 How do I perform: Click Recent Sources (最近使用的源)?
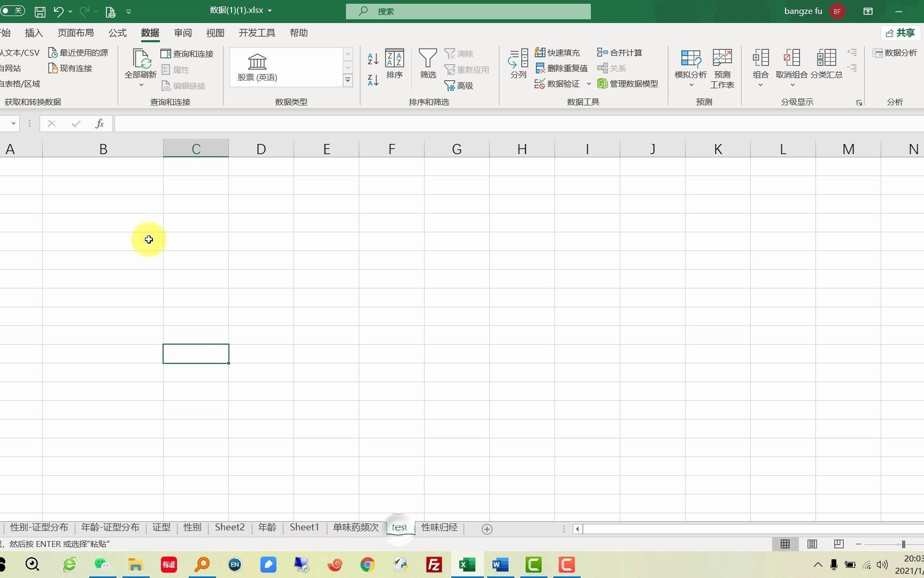click(x=78, y=52)
